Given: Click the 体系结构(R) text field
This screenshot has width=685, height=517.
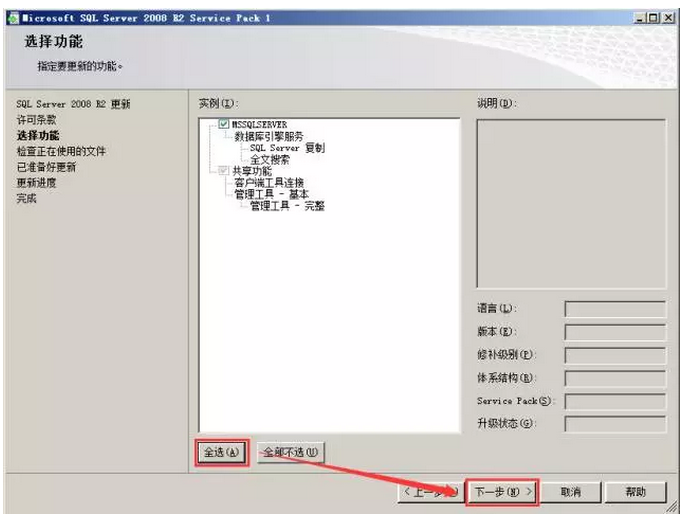Looking at the screenshot, I should click(615, 378).
